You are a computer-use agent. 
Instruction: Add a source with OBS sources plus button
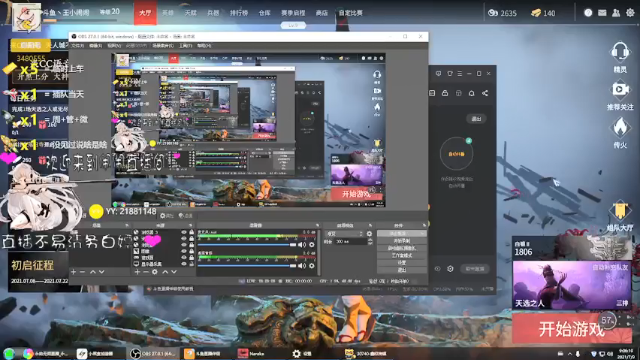click(x=137, y=271)
